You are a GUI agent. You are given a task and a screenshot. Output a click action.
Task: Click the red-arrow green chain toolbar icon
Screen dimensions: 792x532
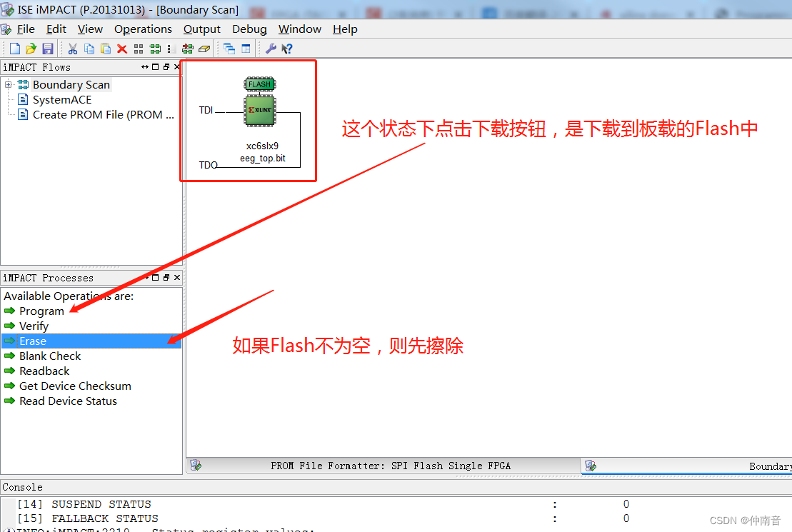coord(188,49)
